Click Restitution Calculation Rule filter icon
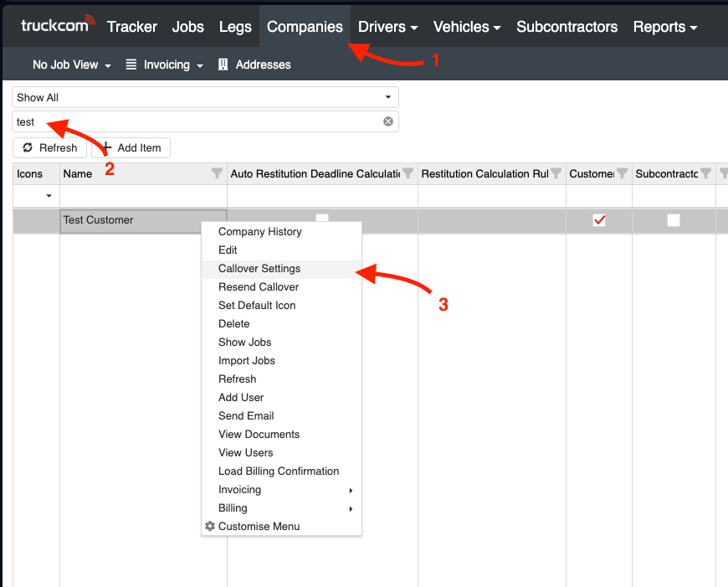 point(556,173)
